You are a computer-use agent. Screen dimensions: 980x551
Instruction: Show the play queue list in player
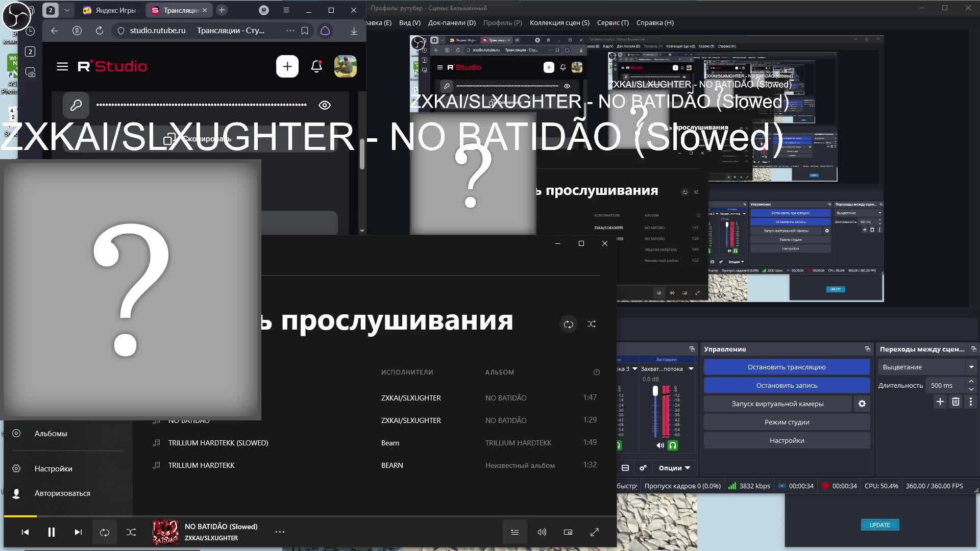(515, 532)
